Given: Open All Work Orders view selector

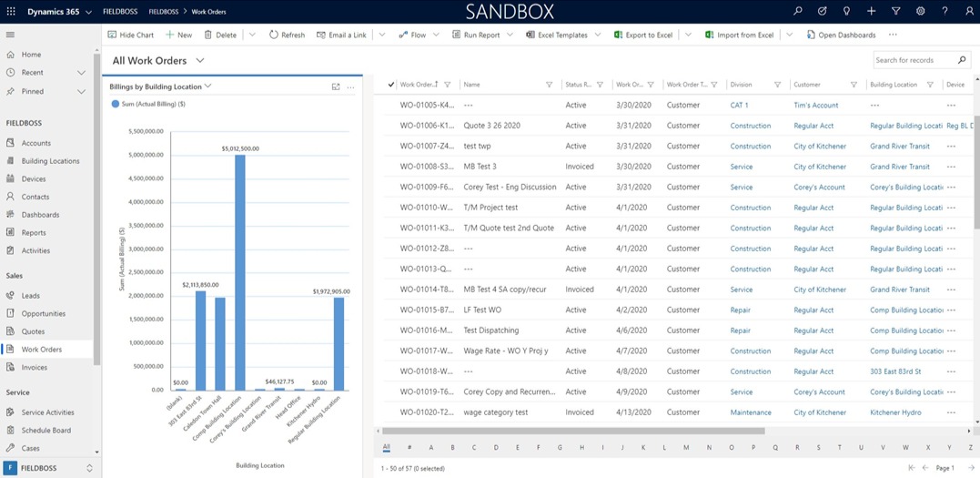Looking at the screenshot, I should 200,61.
